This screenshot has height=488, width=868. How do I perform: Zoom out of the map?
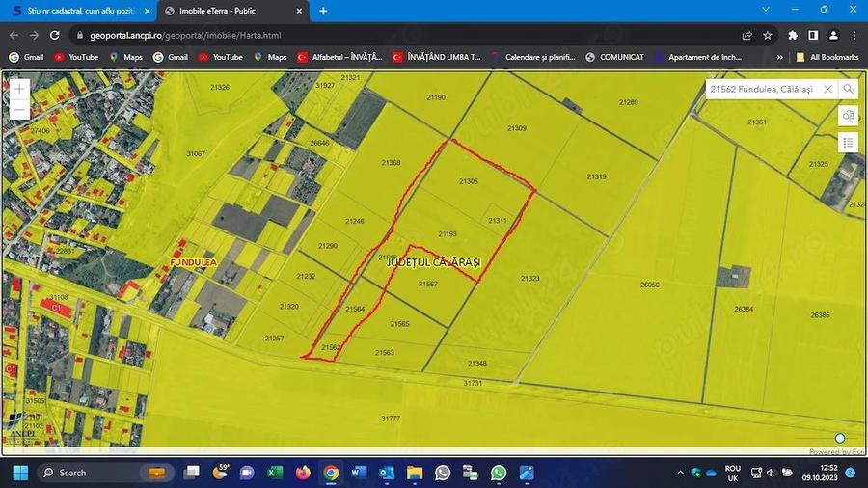19,109
